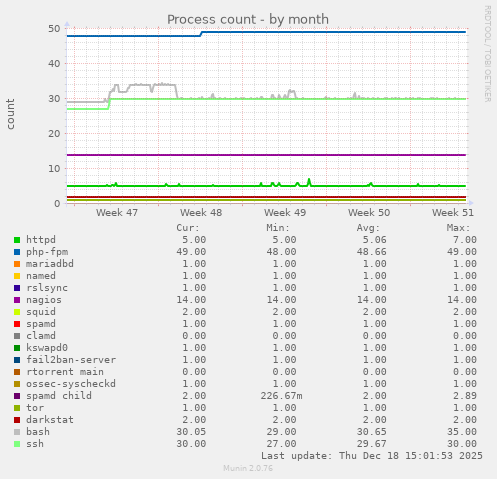Click the 'fail2ban-server' legend label

point(71,360)
